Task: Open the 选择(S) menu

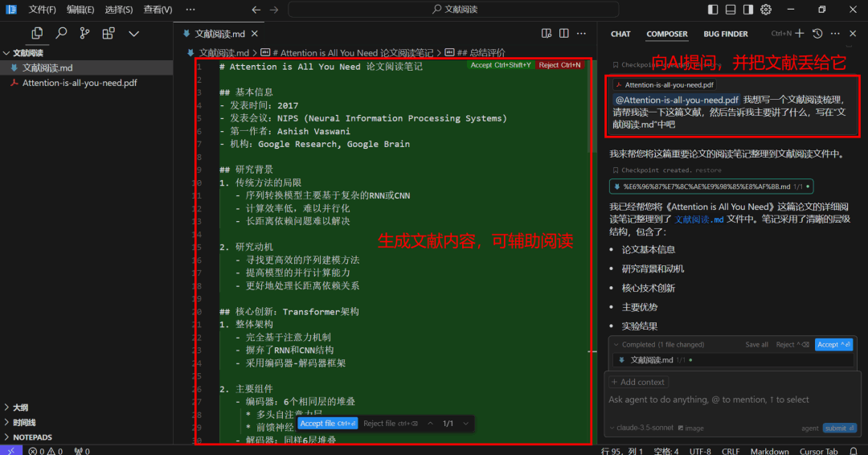Action: pos(118,10)
